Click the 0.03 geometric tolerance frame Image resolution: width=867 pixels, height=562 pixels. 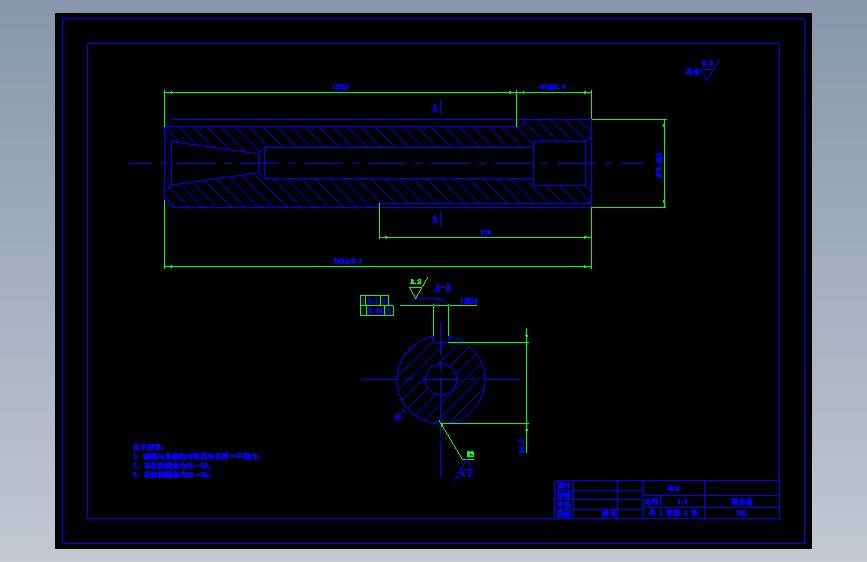[377, 311]
